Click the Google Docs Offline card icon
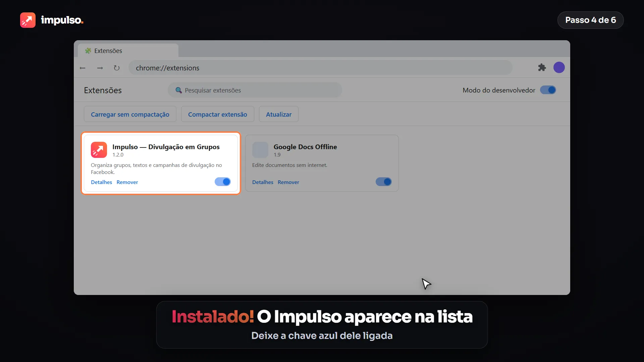The image size is (644, 362). point(260,150)
